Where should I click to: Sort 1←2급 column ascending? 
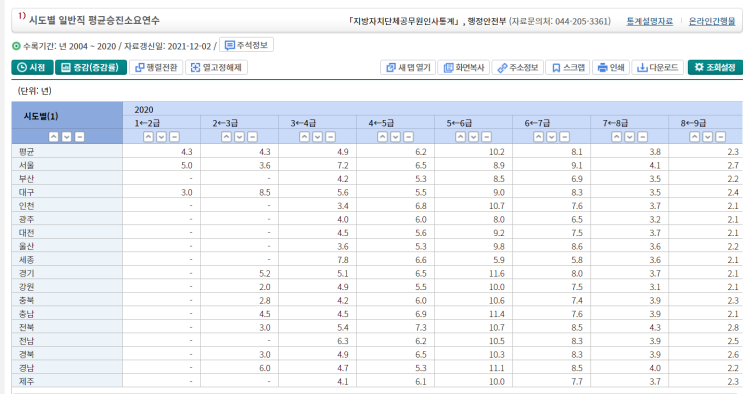pyautogui.click(x=148, y=137)
